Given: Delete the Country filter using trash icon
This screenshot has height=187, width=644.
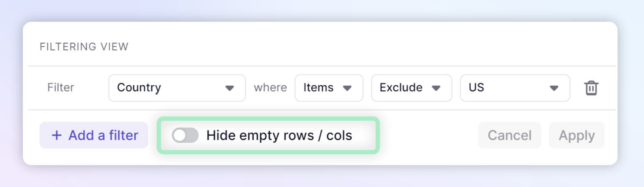Looking at the screenshot, I should [591, 88].
